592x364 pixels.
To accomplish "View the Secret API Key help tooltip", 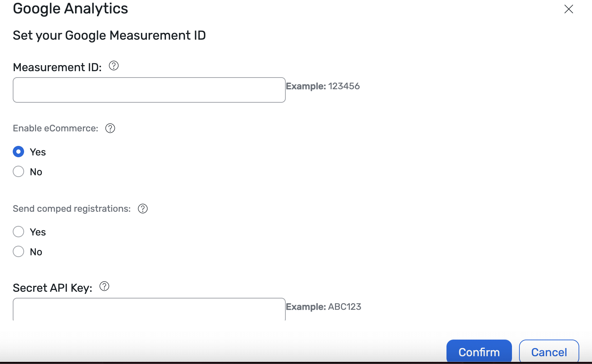I will point(104,287).
